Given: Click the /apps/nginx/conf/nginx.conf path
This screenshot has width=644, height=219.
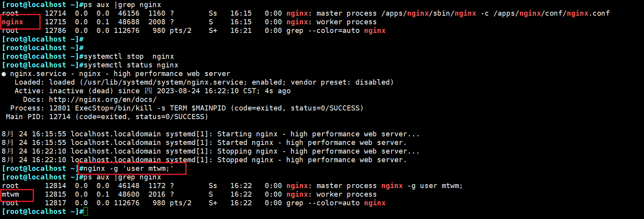Looking at the screenshot, I should [551, 13].
